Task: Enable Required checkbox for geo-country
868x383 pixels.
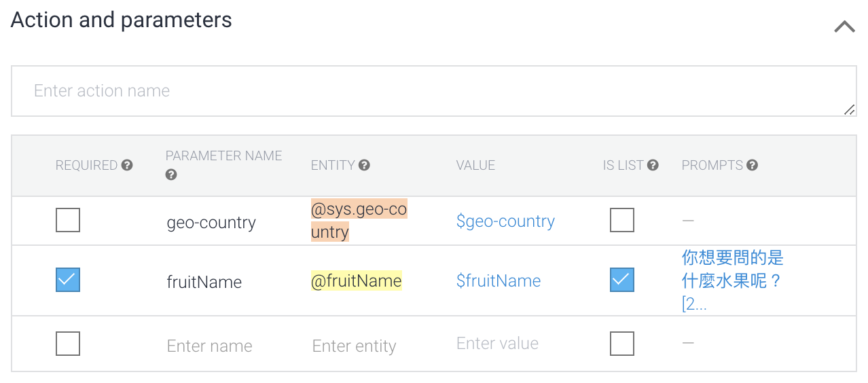Action: [68, 220]
